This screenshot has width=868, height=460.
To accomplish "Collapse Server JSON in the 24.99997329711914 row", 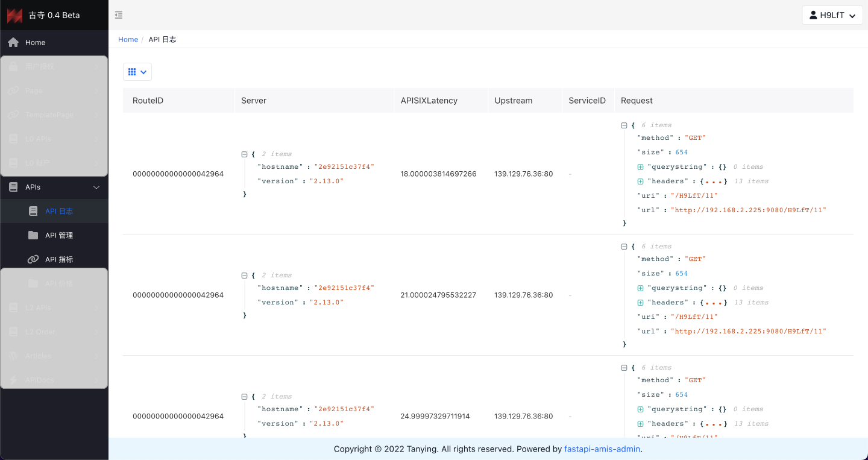I will click(x=244, y=397).
